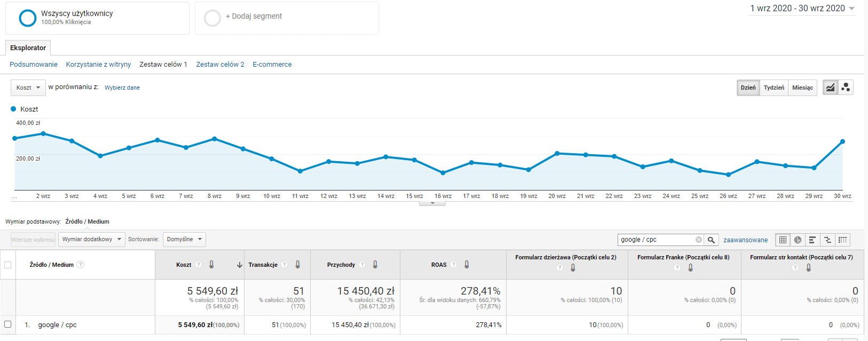Switch to the motion chart view icon
The image size is (868, 341).
846,88
